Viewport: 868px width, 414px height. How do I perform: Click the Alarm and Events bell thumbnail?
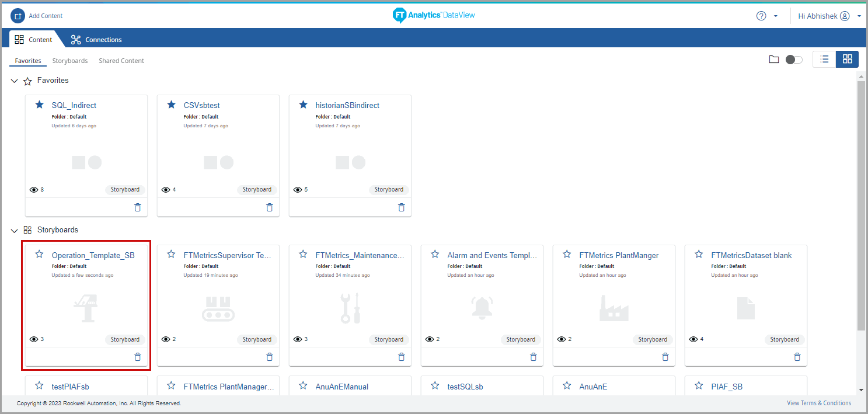coord(482,309)
